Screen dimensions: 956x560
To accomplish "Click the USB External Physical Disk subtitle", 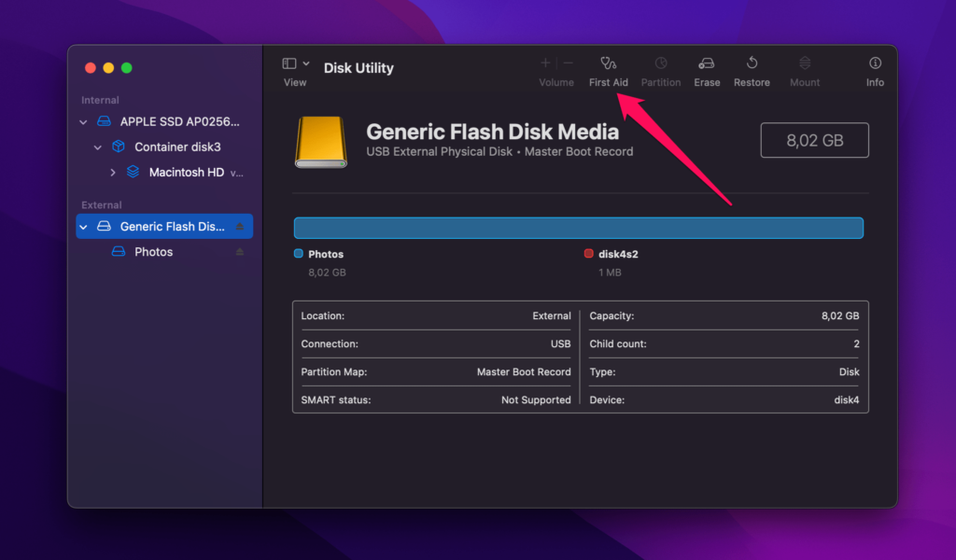I will tap(499, 152).
